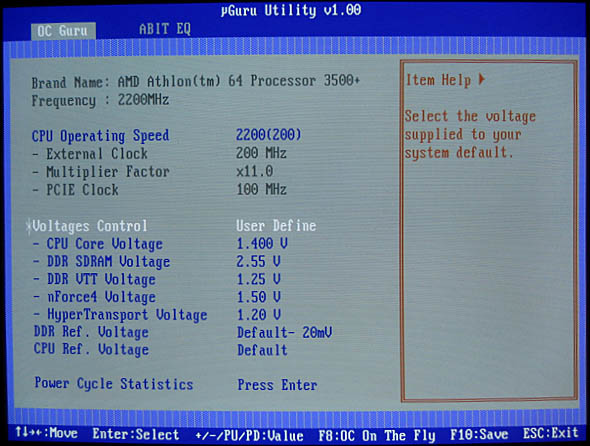590x446 pixels.
Task: Click the 100 MHz PCIE clock value
Action: (262, 189)
